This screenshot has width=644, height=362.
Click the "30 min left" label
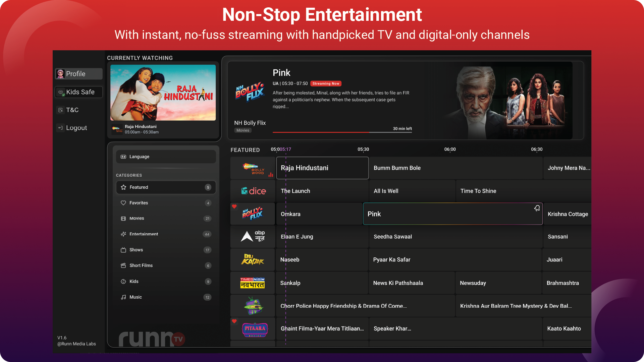pyautogui.click(x=402, y=129)
